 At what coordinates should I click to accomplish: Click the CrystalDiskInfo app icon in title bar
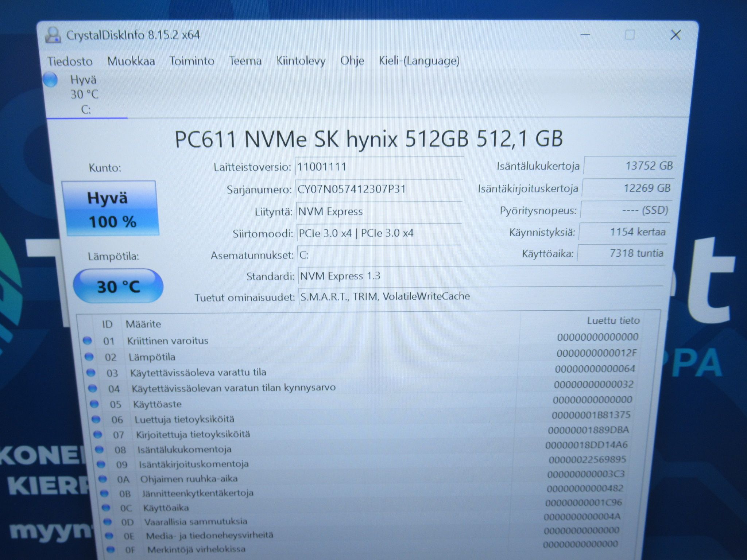pyautogui.click(x=53, y=35)
